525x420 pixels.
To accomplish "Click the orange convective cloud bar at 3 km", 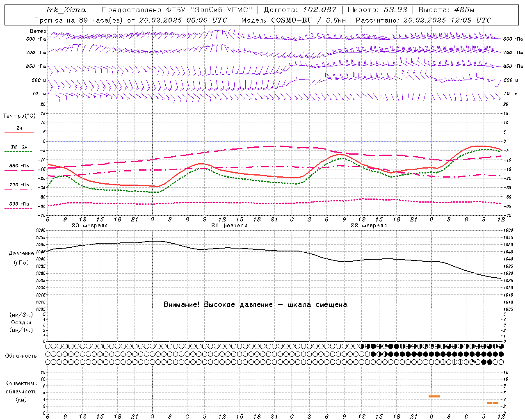I will 493,403.
